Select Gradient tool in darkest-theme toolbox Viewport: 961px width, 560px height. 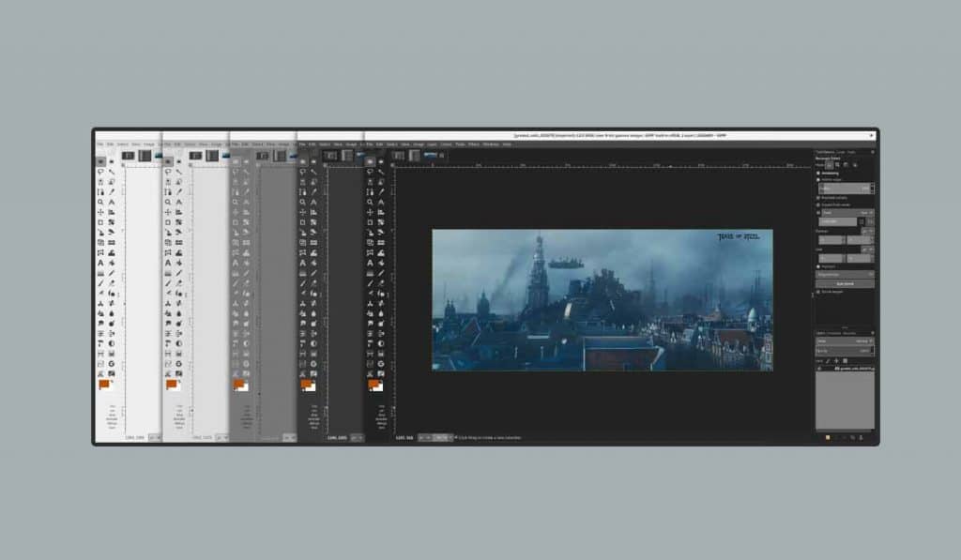(370, 273)
